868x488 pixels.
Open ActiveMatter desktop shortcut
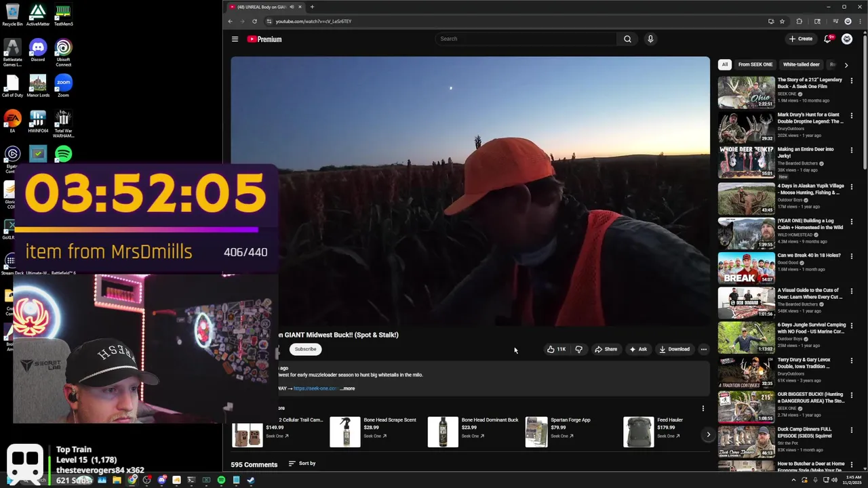click(38, 15)
